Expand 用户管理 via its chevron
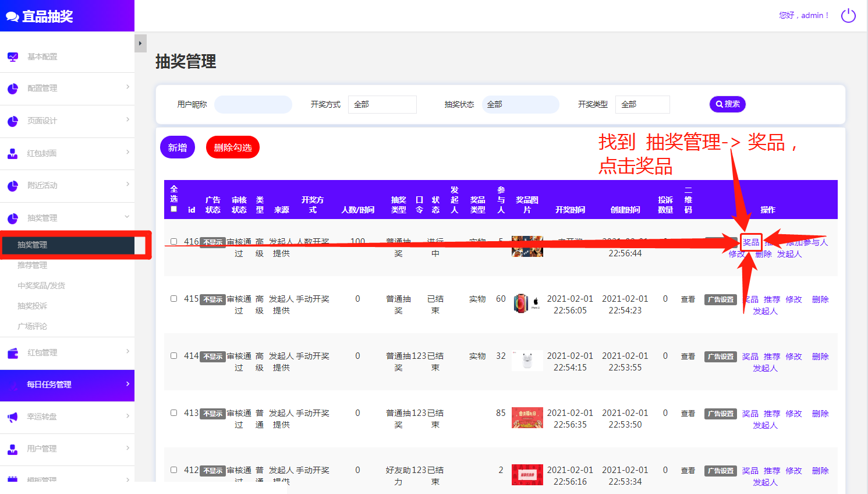Screen dimensions: 868x494 point(128,447)
